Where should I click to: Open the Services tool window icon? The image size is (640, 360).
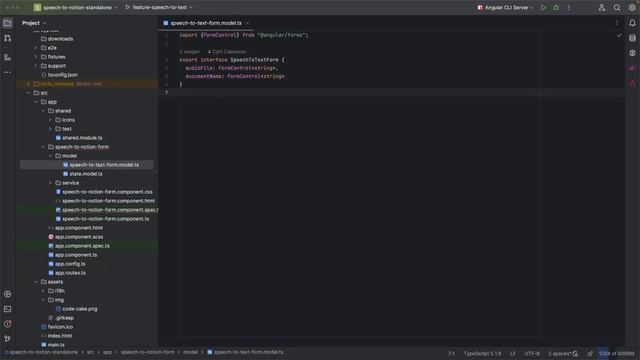coord(7,294)
